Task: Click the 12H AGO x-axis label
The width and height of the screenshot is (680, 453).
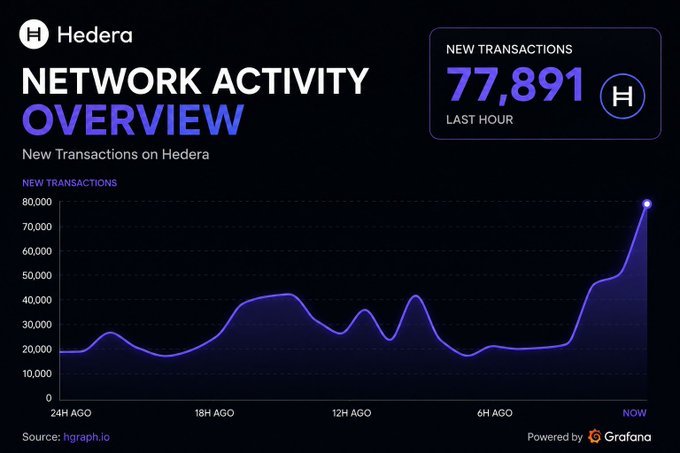Action: [352, 413]
